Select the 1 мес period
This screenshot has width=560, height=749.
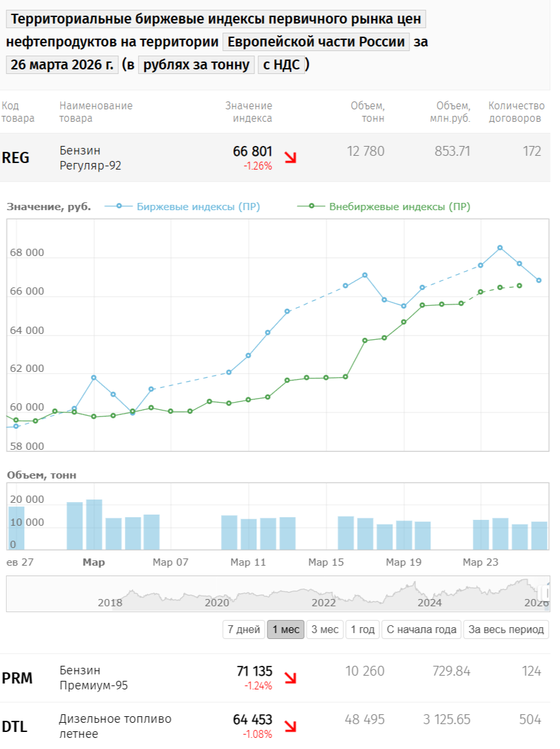(285, 630)
